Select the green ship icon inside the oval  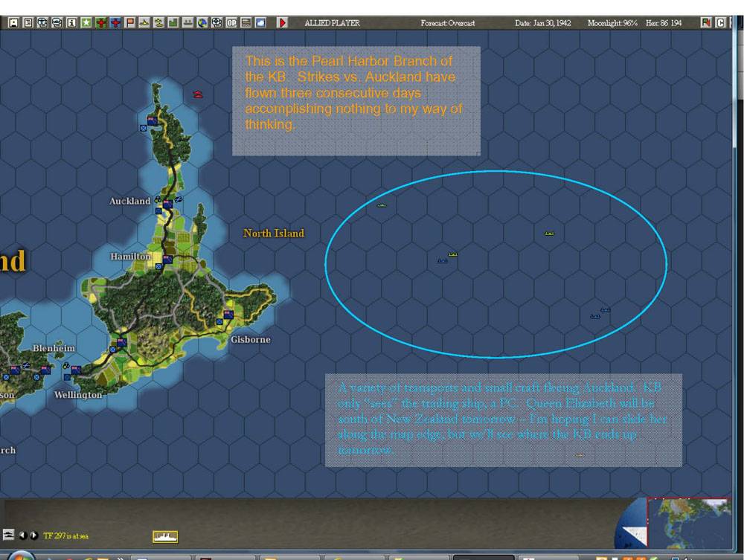pyautogui.click(x=382, y=205)
